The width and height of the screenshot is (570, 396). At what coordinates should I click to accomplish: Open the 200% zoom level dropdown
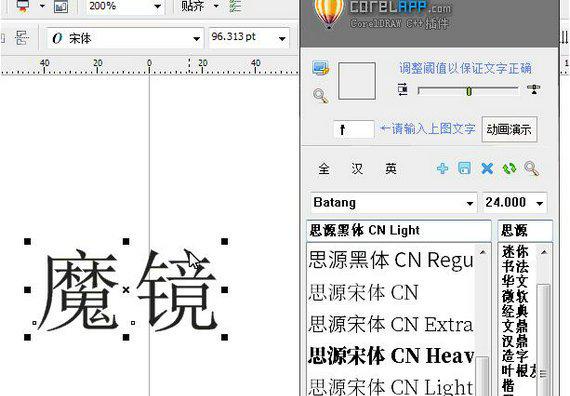pos(157,6)
